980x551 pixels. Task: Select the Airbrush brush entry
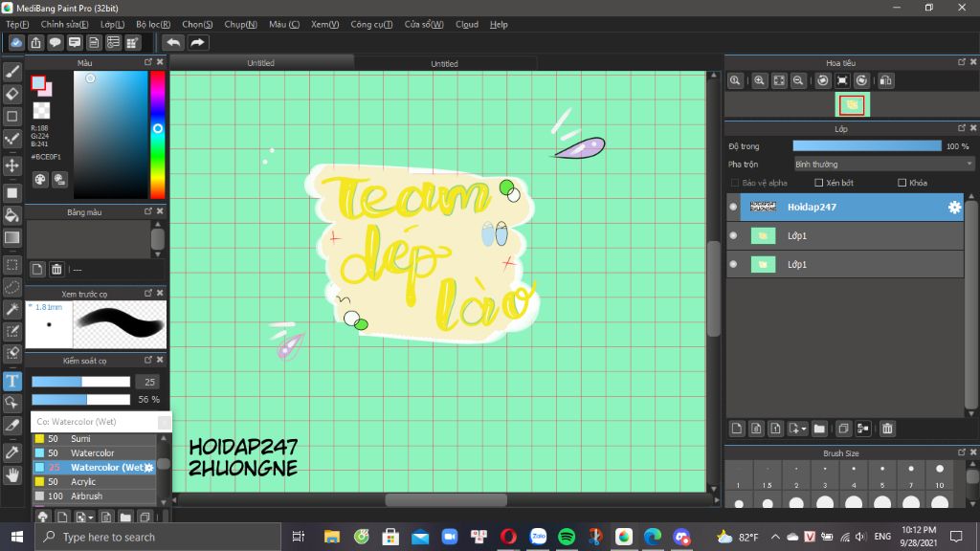tap(86, 496)
